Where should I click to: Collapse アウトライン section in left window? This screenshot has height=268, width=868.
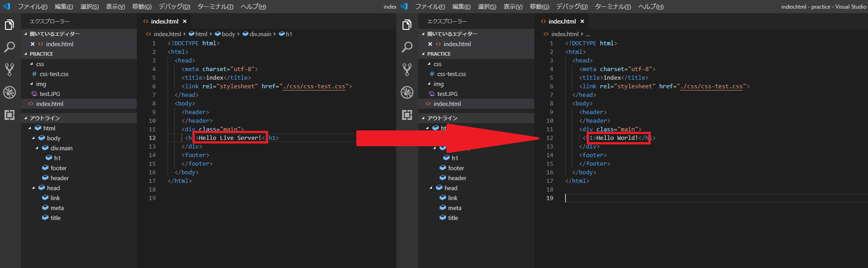pos(25,118)
